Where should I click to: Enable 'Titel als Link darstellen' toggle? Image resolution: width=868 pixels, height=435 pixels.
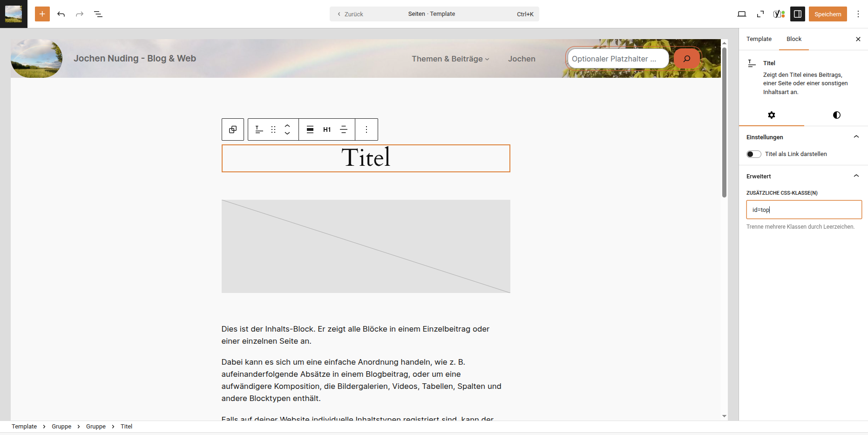[753, 154]
